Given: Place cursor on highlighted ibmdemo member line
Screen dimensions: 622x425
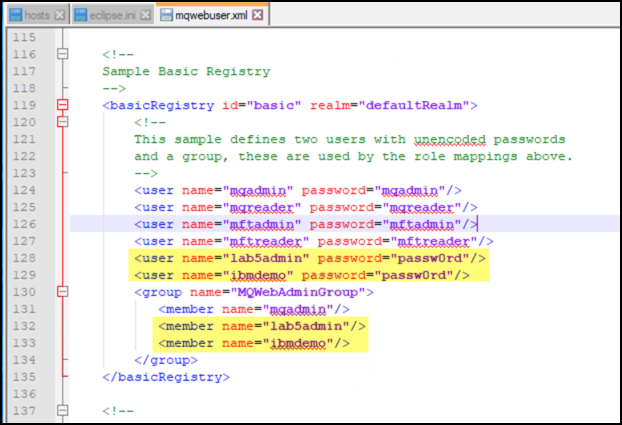Looking at the screenshot, I should tap(254, 343).
